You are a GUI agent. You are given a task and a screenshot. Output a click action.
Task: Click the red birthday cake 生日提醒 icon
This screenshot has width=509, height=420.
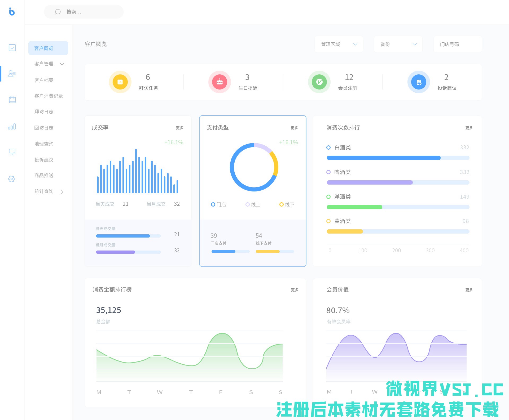(220, 82)
